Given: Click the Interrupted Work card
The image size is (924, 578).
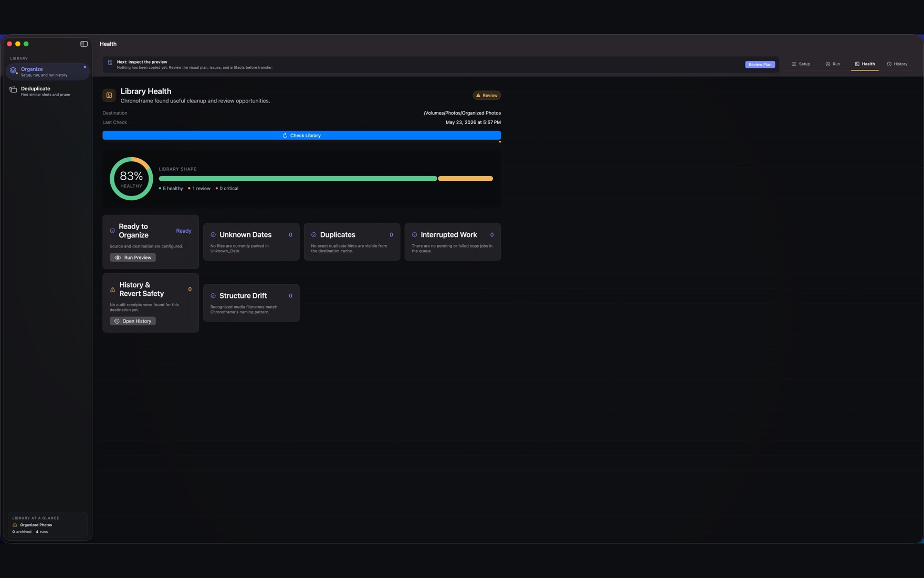Looking at the screenshot, I should click(x=453, y=242).
